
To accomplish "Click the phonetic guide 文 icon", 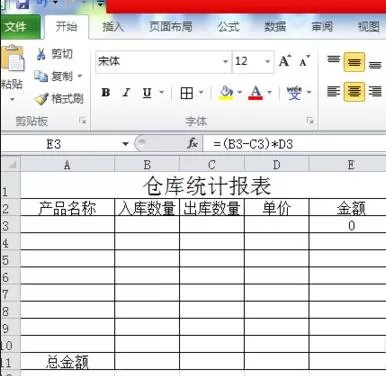I will (294, 93).
